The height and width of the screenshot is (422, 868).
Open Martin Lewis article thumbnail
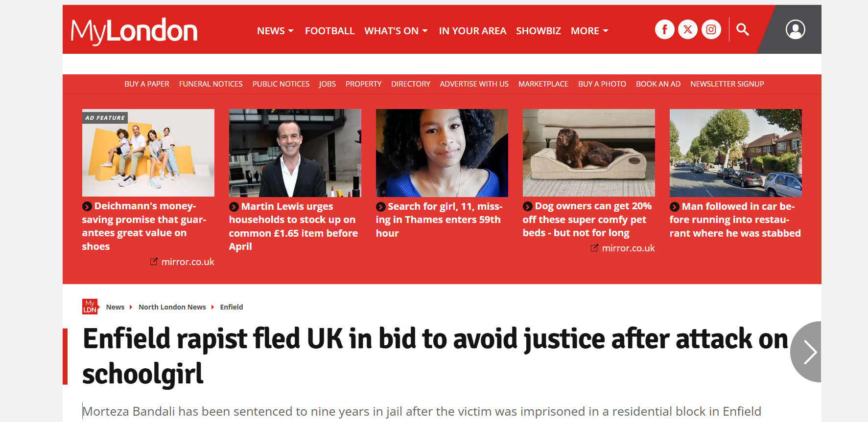[295, 153]
